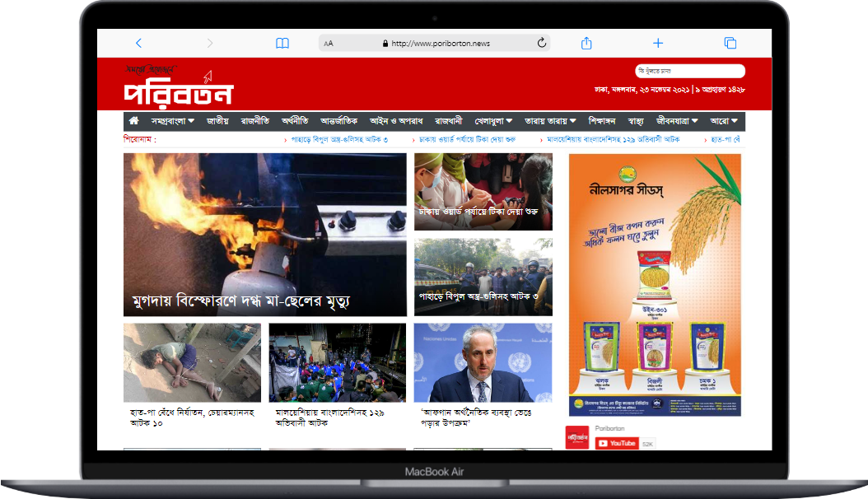868x499 pixels.
Task: Navigate back with Safari's back arrow
Action: (138, 42)
